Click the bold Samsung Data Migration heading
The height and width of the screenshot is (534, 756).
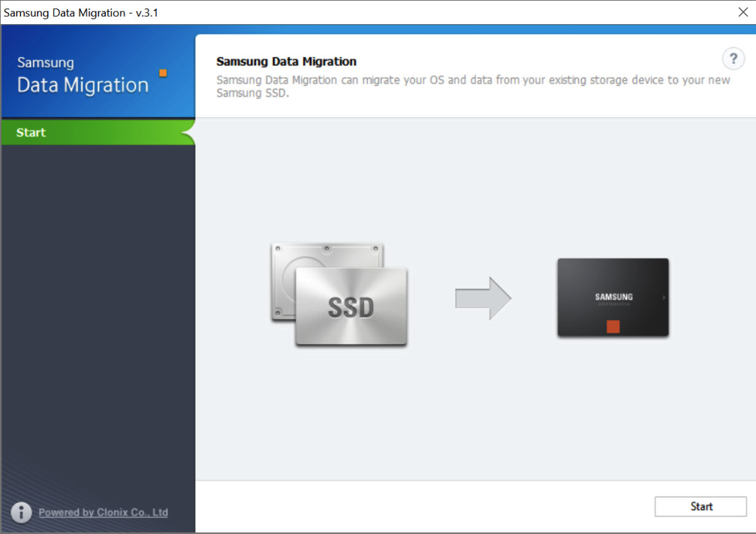point(286,62)
